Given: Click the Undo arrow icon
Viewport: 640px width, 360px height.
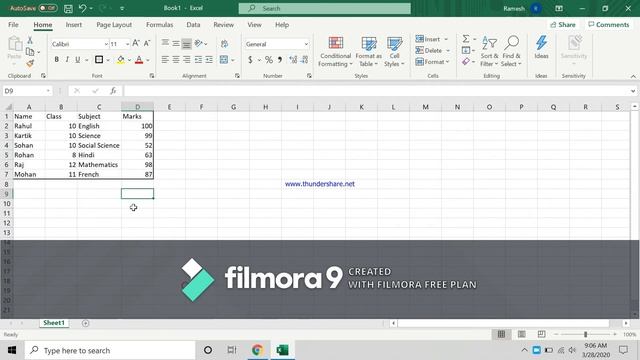Looking at the screenshot, I should tap(82, 8).
